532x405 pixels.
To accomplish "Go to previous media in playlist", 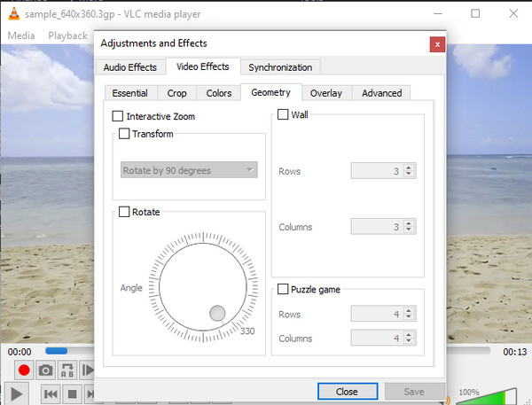I will click(51, 394).
